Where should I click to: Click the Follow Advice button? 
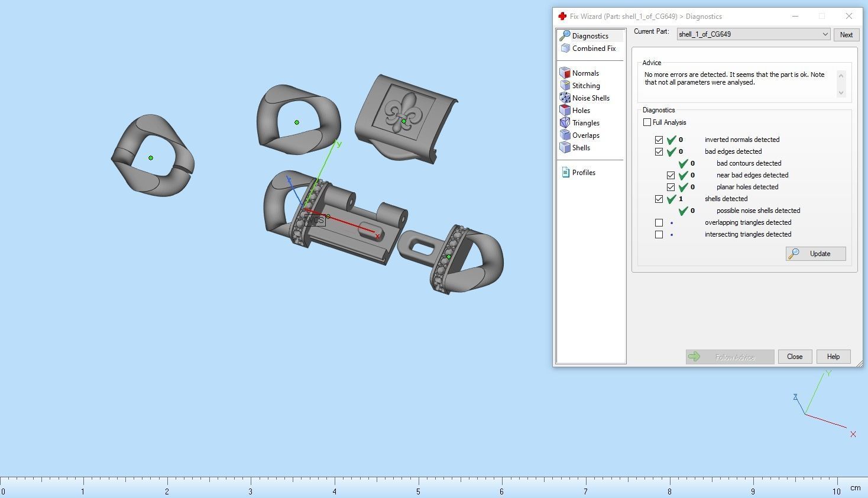coord(730,357)
